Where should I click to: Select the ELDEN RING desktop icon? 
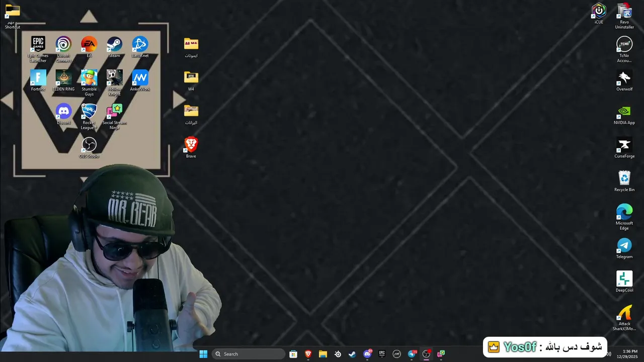tap(63, 80)
